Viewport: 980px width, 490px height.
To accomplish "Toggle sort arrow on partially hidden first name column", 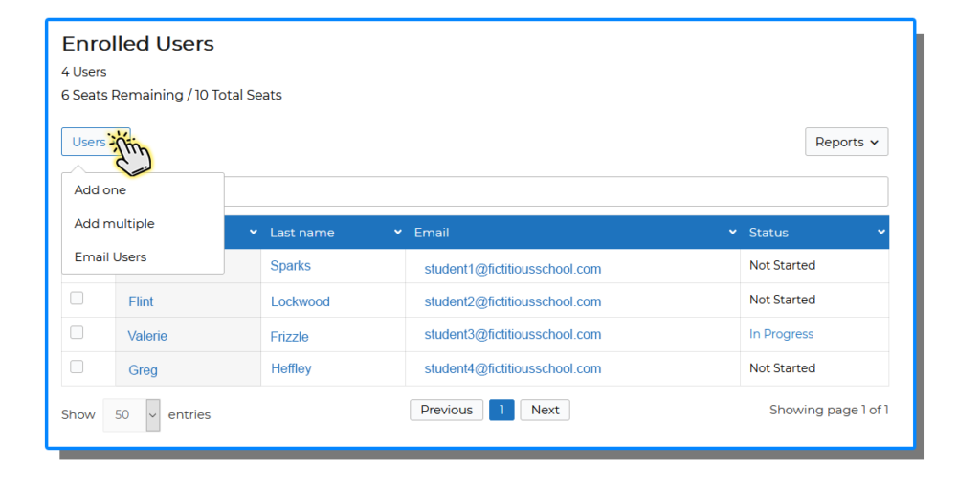I will pos(253,232).
